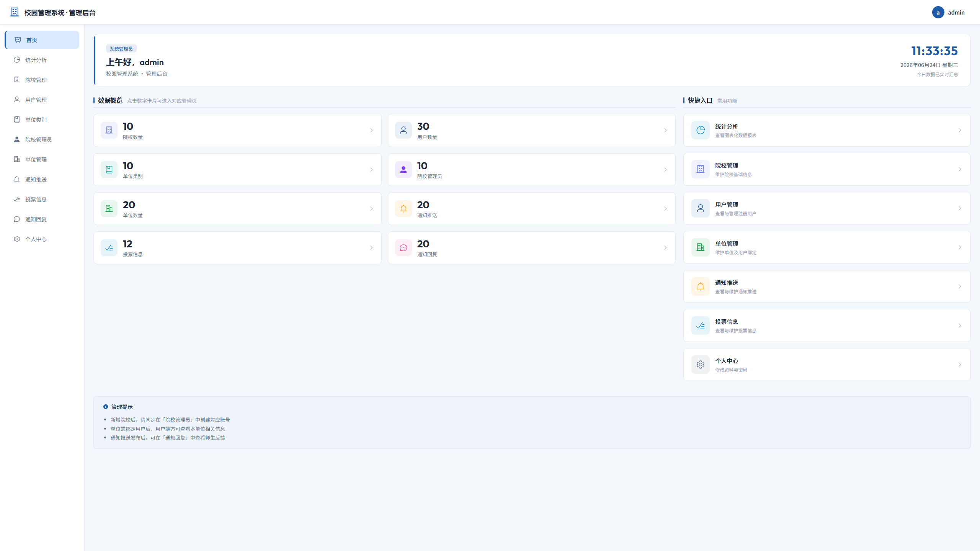Click the chevron on 单位数量 card
The height and width of the screenshot is (551, 980).
371,209
